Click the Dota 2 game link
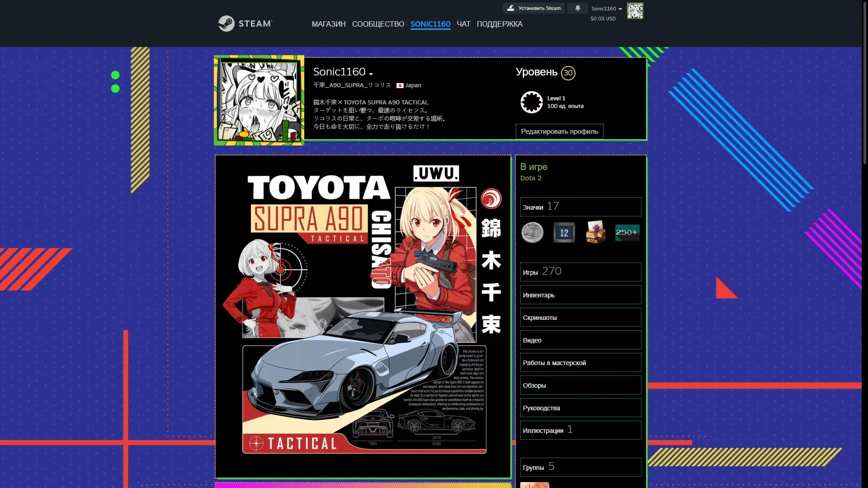Viewport: 868px width, 488px height. click(x=531, y=178)
